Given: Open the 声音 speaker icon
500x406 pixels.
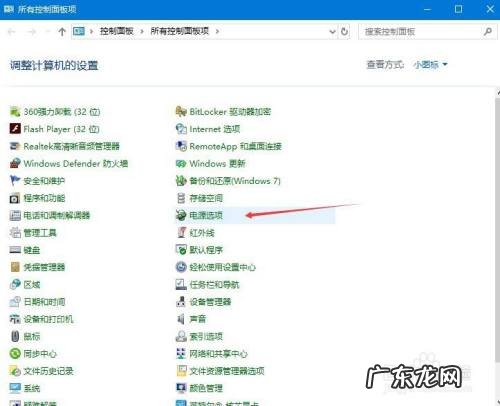Looking at the screenshot, I should point(181,319).
